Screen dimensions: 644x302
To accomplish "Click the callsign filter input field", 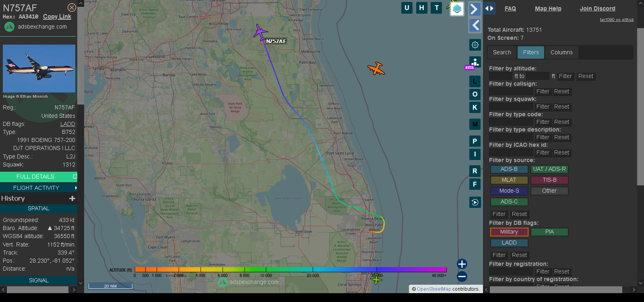I will tap(511, 91).
